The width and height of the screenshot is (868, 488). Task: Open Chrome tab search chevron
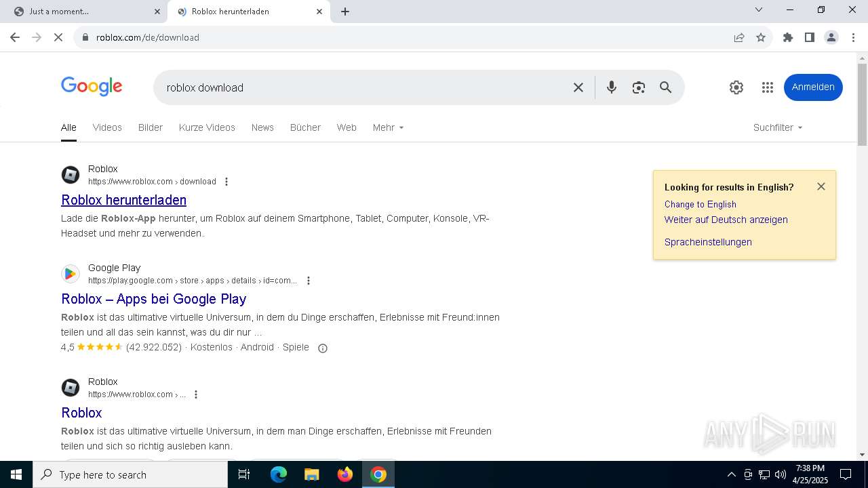759,10
